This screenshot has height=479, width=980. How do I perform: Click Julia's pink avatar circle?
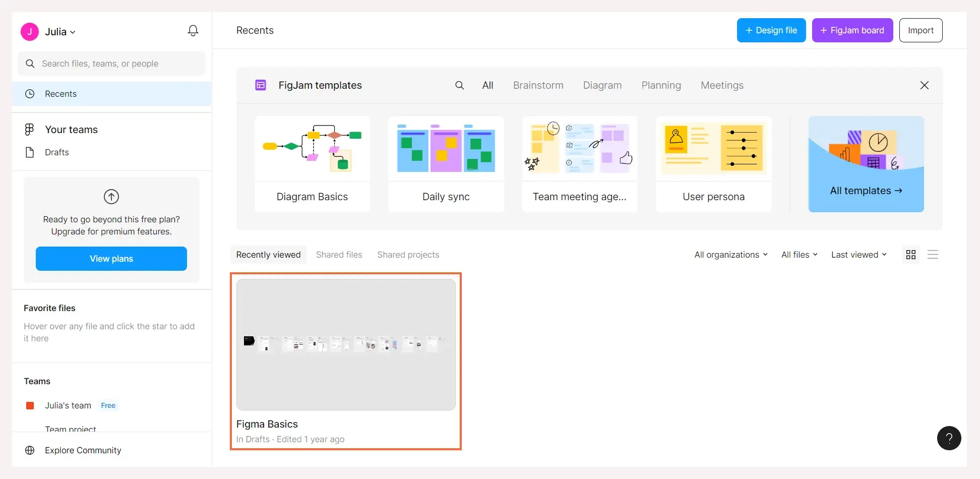[x=29, y=32]
